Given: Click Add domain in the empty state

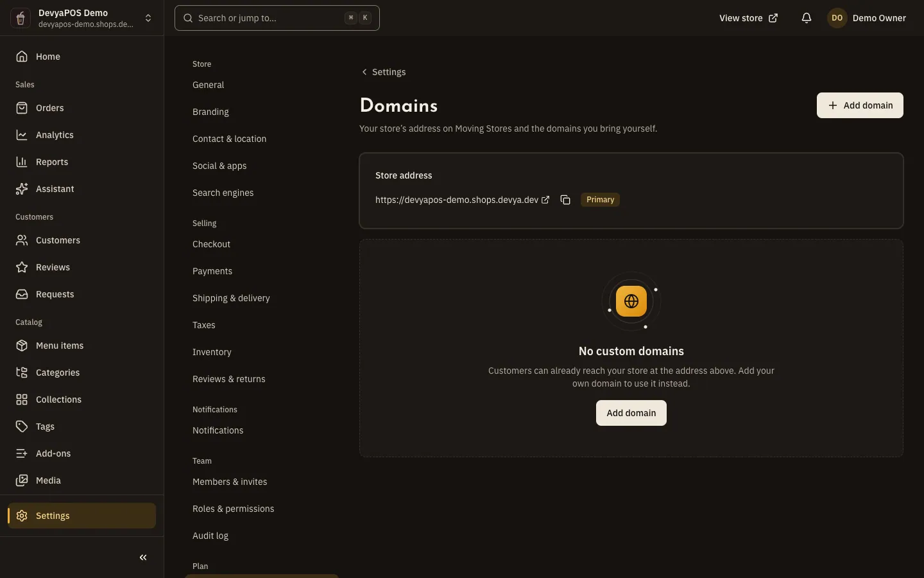Looking at the screenshot, I should pos(631,413).
